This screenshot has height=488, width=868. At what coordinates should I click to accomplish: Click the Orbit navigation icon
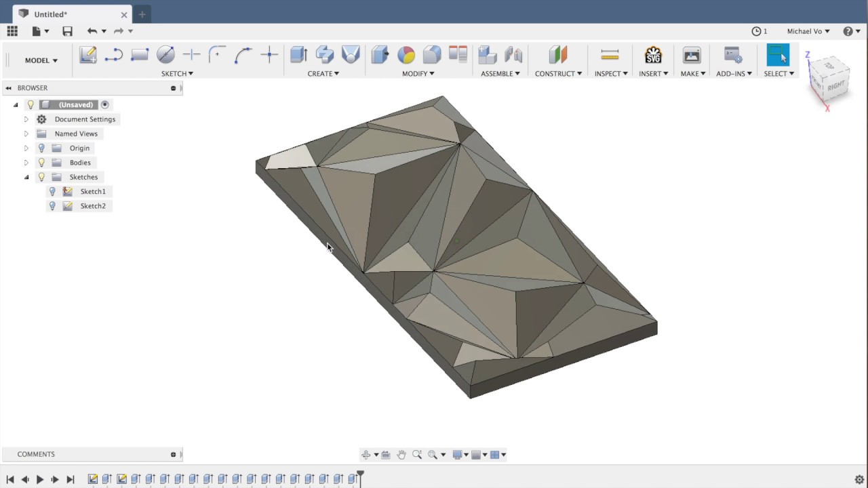pyautogui.click(x=366, y=454)
